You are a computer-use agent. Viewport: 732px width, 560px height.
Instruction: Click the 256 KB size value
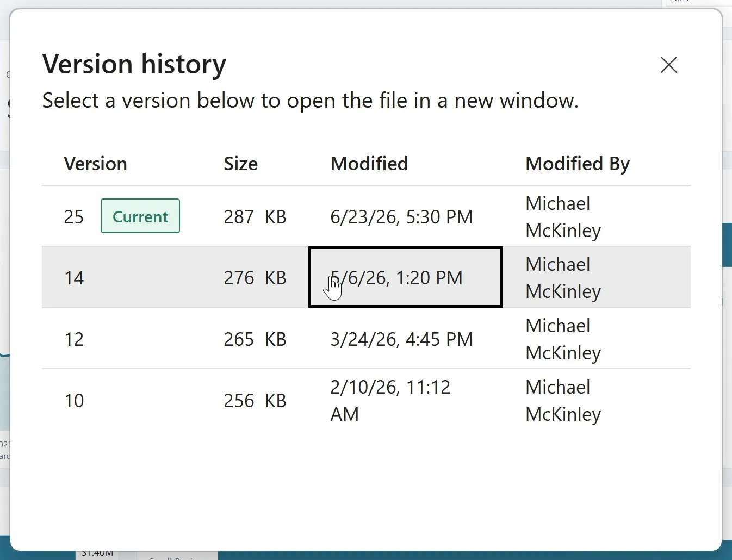[x=255, y=401]
